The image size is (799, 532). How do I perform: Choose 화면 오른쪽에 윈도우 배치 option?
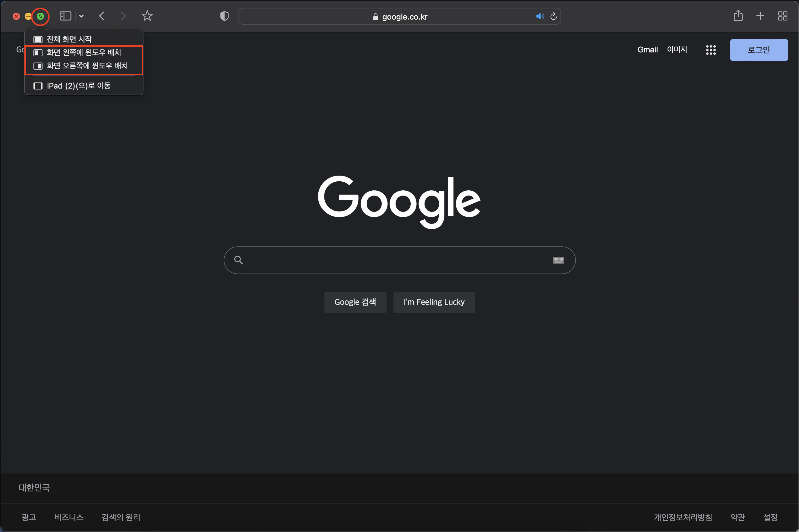click(87, 66)
